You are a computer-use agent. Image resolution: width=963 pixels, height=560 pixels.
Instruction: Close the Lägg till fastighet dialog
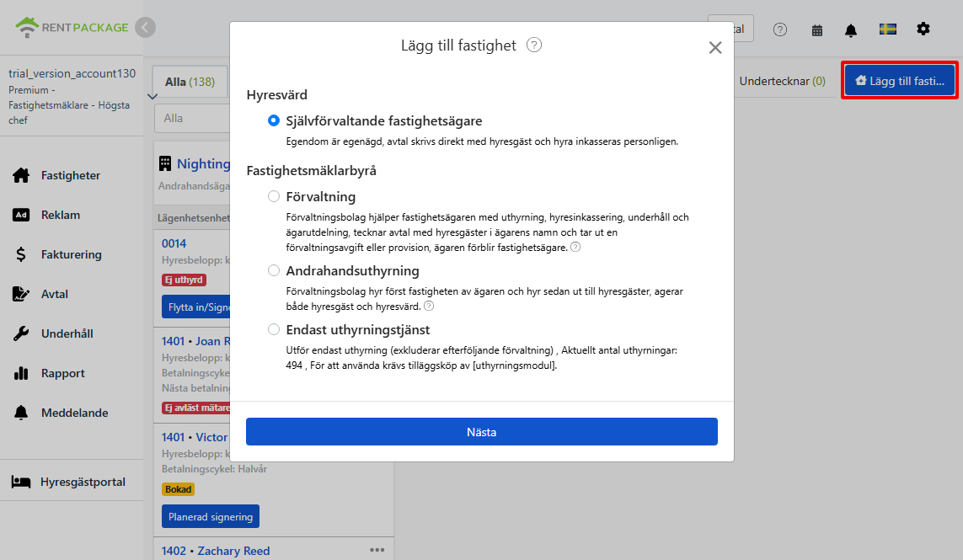715,47
